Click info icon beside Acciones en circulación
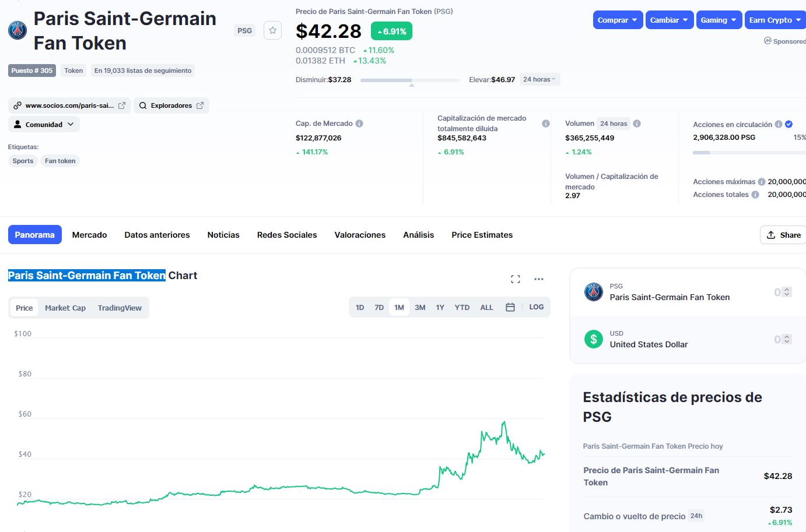This screenshot has height=532, width=806. coord(779,124)
